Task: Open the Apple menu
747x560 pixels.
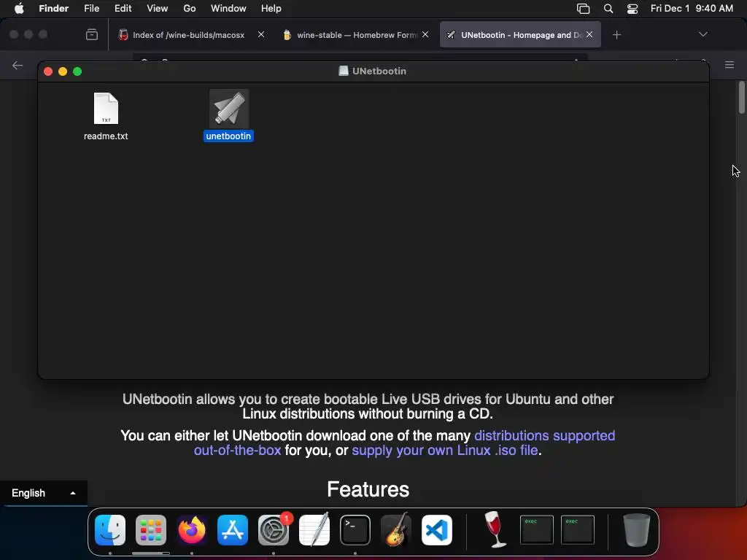Action: tap(19, 9)
